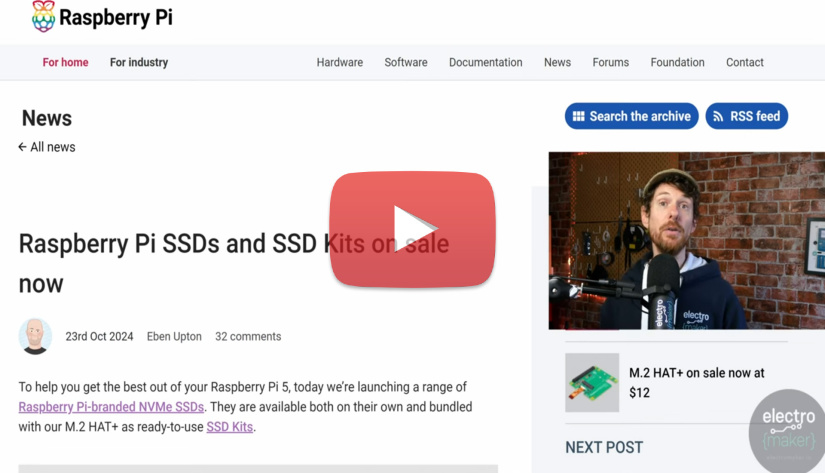Click the 23rd Oct 2024 date

click(x=99, y=336)
